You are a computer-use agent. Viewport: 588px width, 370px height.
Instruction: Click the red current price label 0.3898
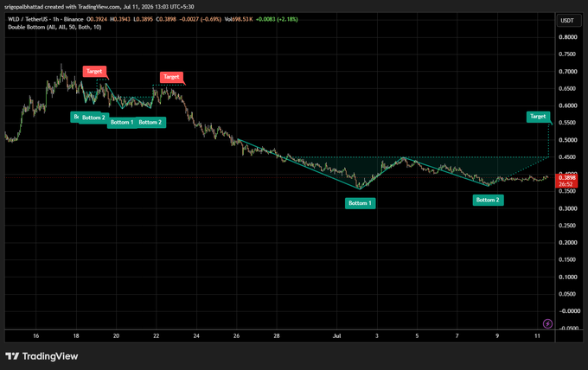pos(566,177)
